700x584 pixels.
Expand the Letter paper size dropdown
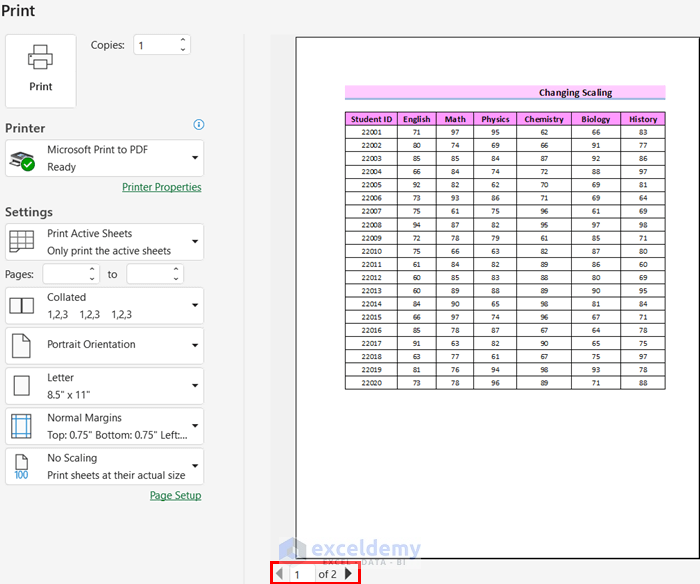click(x=104, y=386)
